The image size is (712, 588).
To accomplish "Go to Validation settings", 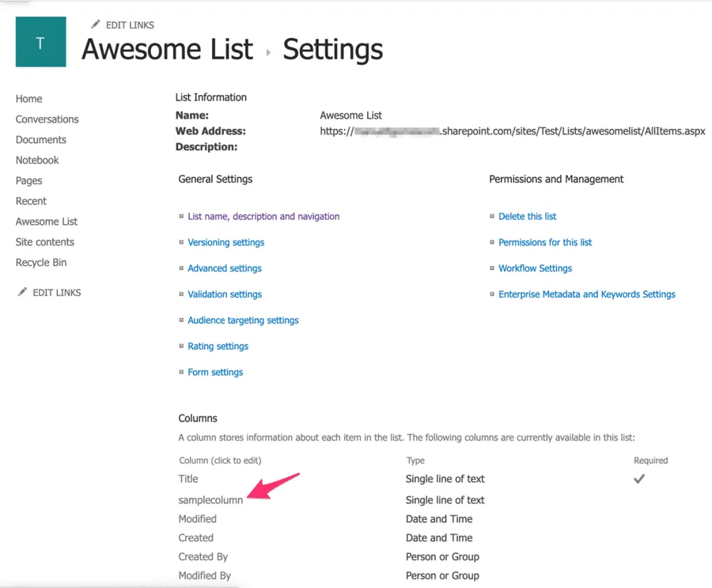I will point(224,294).
